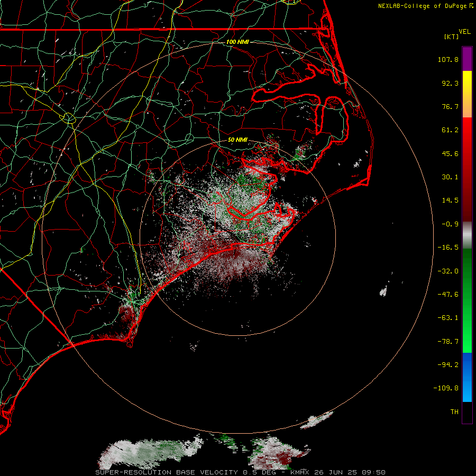Click the -32.0 legend value
The image size is (476, 476).
point(448,271)
